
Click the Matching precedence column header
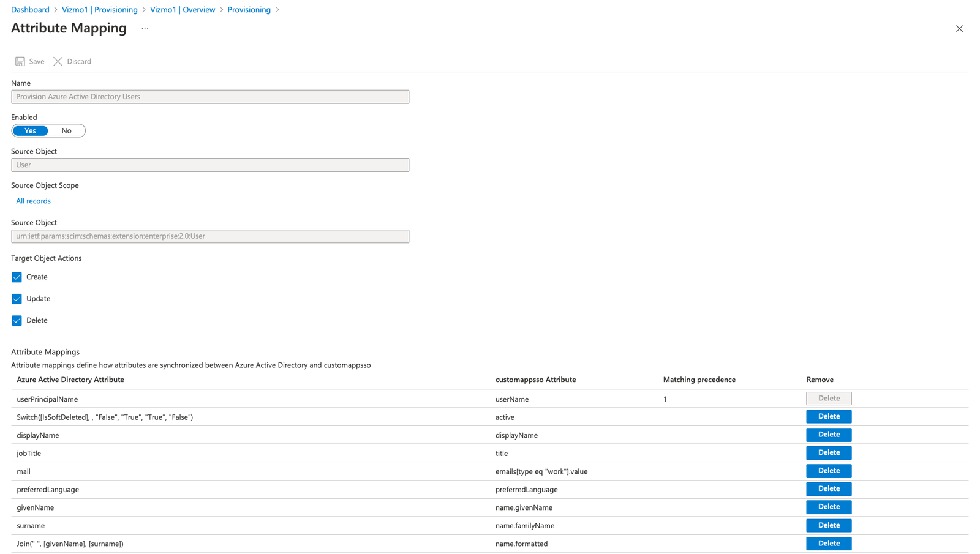point(699,380)
